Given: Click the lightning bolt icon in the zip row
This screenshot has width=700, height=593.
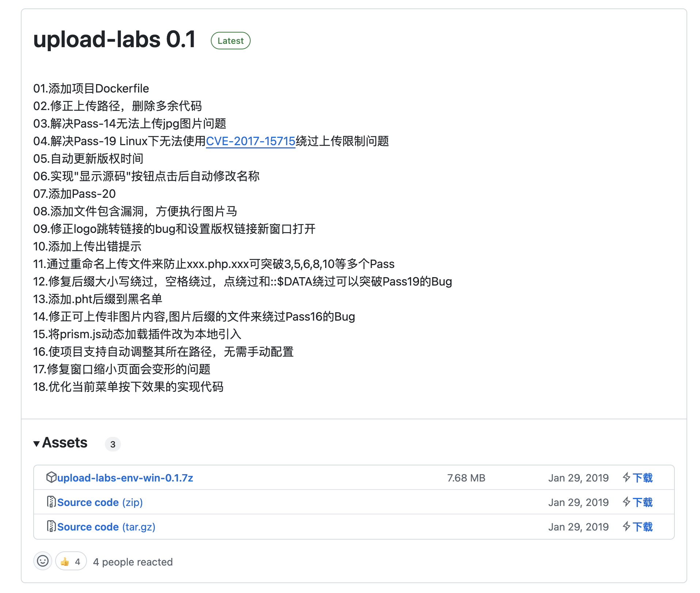Looking at the screenshot, I should 627,502.
